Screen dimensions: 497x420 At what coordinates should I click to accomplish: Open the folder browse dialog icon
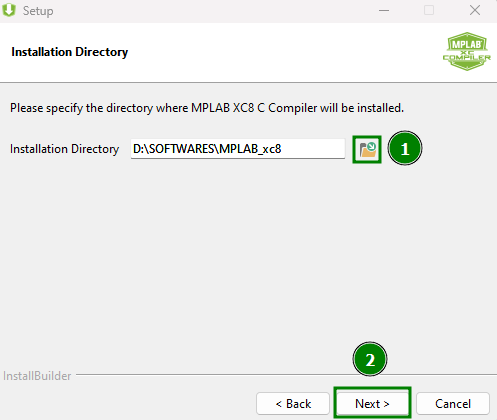point(367,150)
